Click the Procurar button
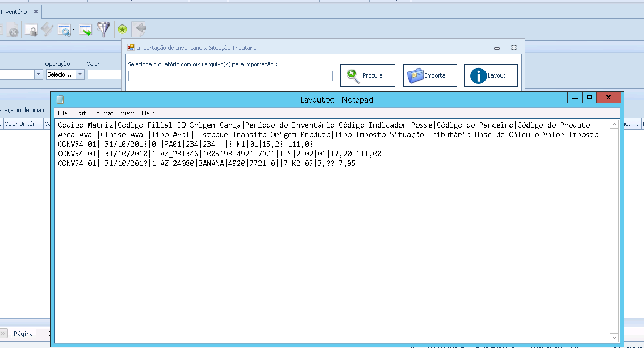This screenshot has width=644, height=348. pyautogui.click(x=367, y=75)
